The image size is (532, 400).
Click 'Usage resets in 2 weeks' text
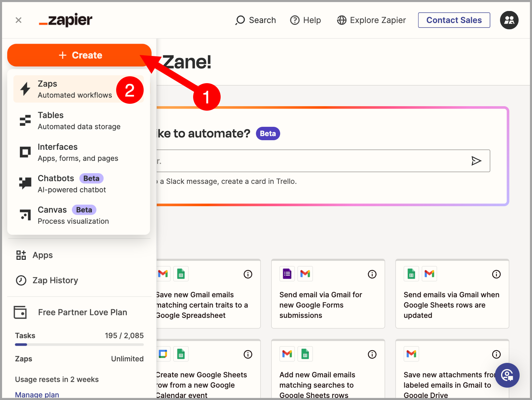[x=57, y=379]
